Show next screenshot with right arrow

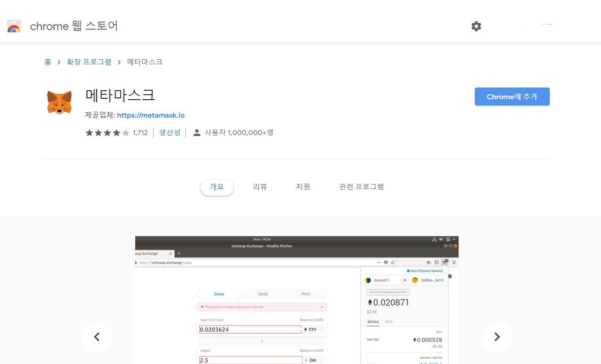click(497, 337)
